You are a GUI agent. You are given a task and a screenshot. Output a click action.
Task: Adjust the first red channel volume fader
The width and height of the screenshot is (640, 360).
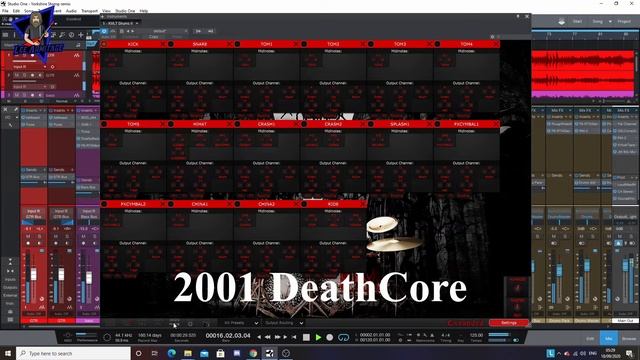coord(33,274)
